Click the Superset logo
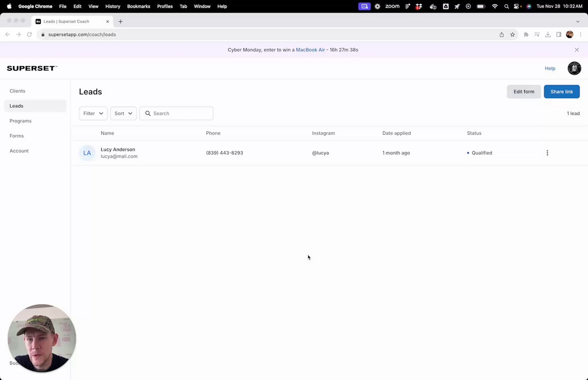The height and width of the screenshot is (380, 588). [x=32, y=68]
